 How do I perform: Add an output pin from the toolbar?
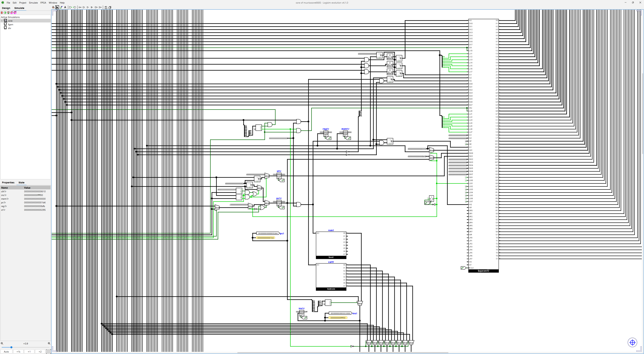pos(74,8)
